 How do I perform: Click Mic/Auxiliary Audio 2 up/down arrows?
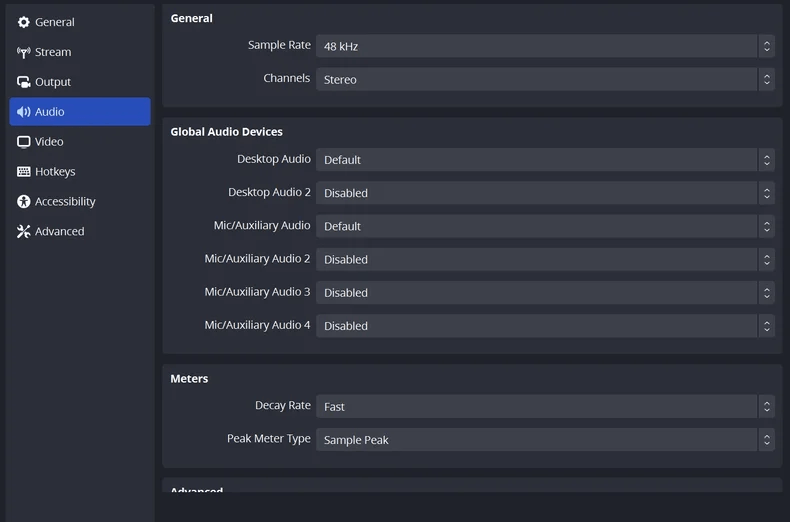[x=766, y=259]
